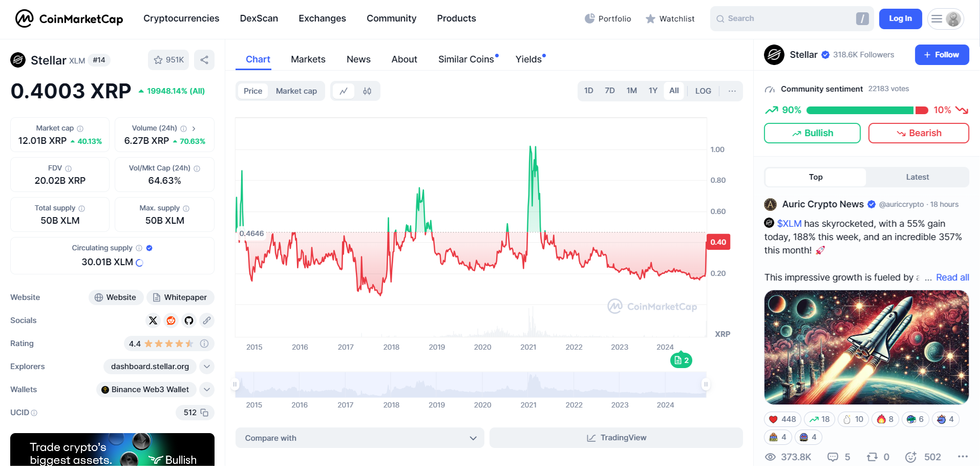Click the Portfolio pie icon

[590, 18]
